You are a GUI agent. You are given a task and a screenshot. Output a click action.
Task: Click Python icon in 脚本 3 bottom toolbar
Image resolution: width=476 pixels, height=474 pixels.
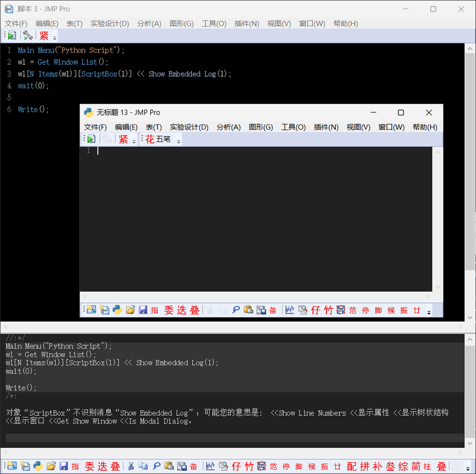pos(38,466)
